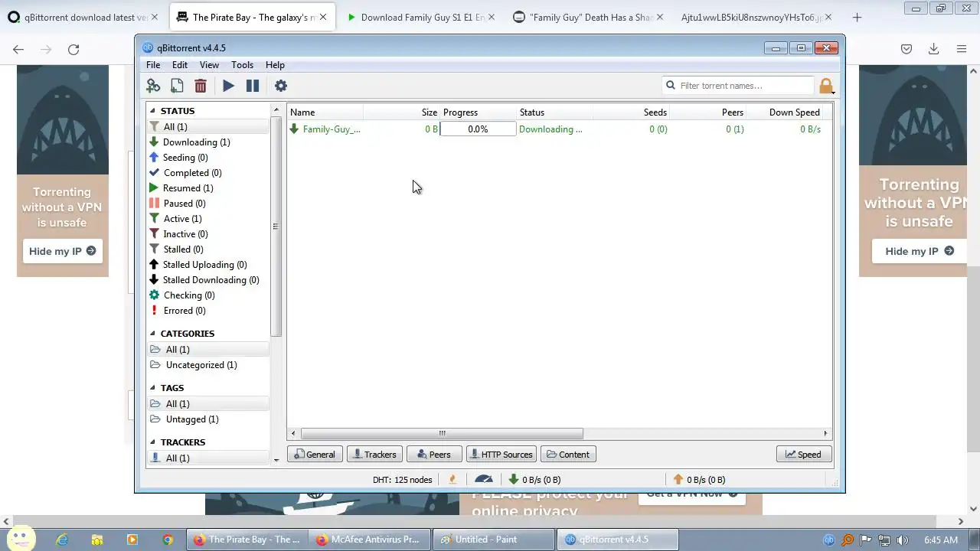Collapse the TAGS section
This screenshot has width=980, height=551.
(x=153, y=388)
